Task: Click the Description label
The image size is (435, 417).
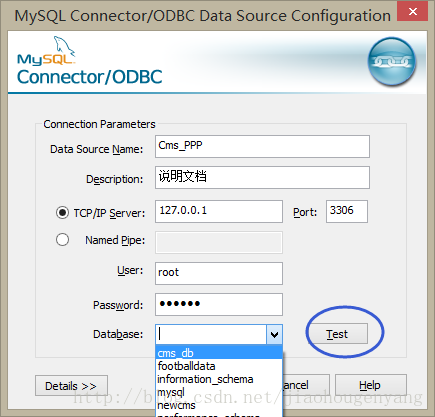Action: click(x=114, y=179)
